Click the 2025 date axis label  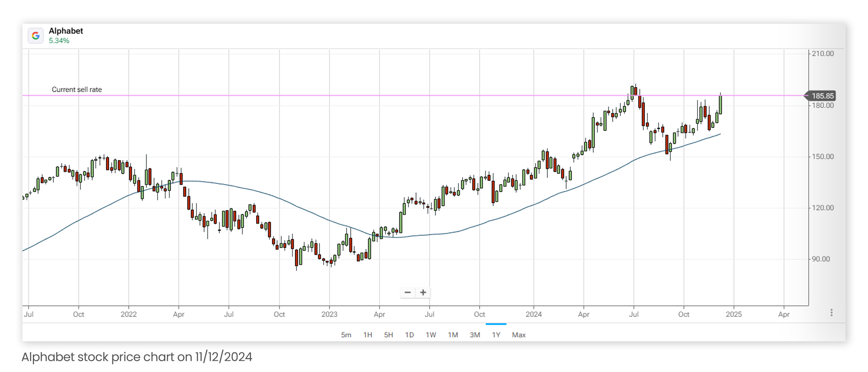[x=734, y=314]
